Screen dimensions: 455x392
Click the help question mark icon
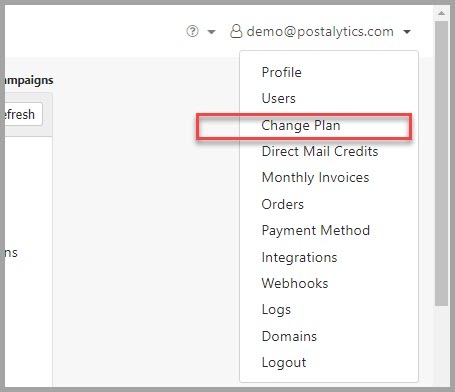192,31
